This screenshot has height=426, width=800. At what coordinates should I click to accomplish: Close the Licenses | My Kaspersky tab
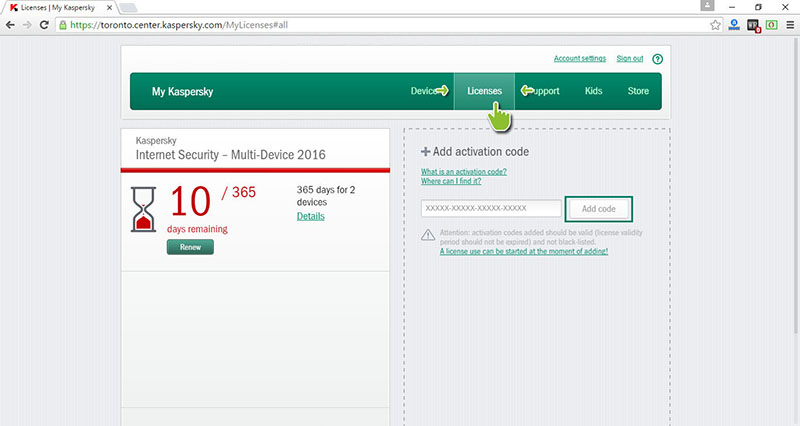click(x=109, y=8)
